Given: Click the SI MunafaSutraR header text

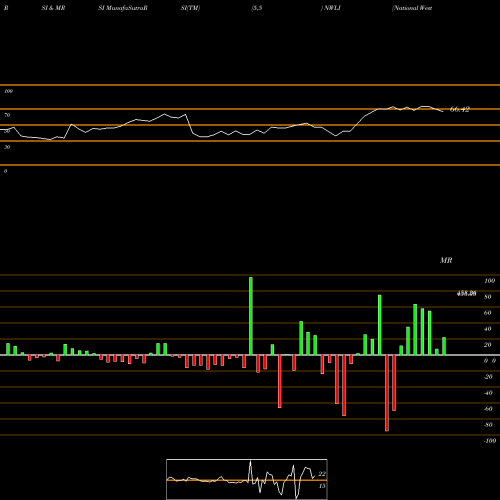Looking at the screenshot, I should (123, 8).
